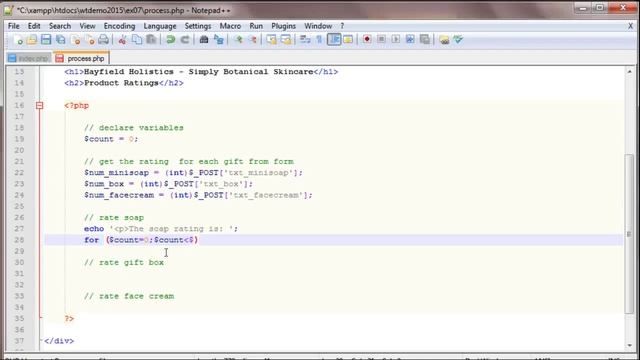The image size is (640, 360).
Task: Click the yellow plugin icon after macro icons
Action: tap(444, 40)
